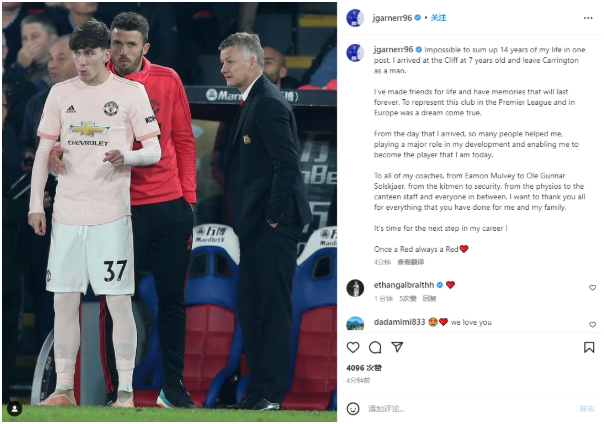Open the comment bubble icon

point(375,347)
